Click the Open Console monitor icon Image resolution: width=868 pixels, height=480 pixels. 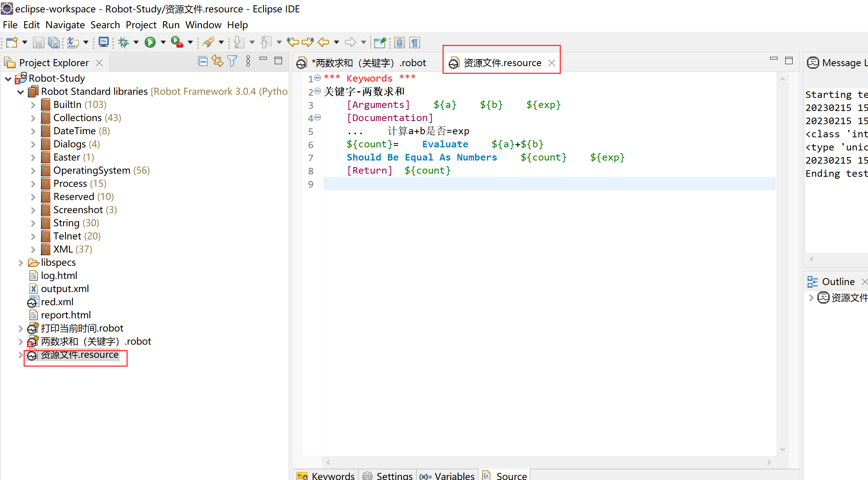[103, 42]
